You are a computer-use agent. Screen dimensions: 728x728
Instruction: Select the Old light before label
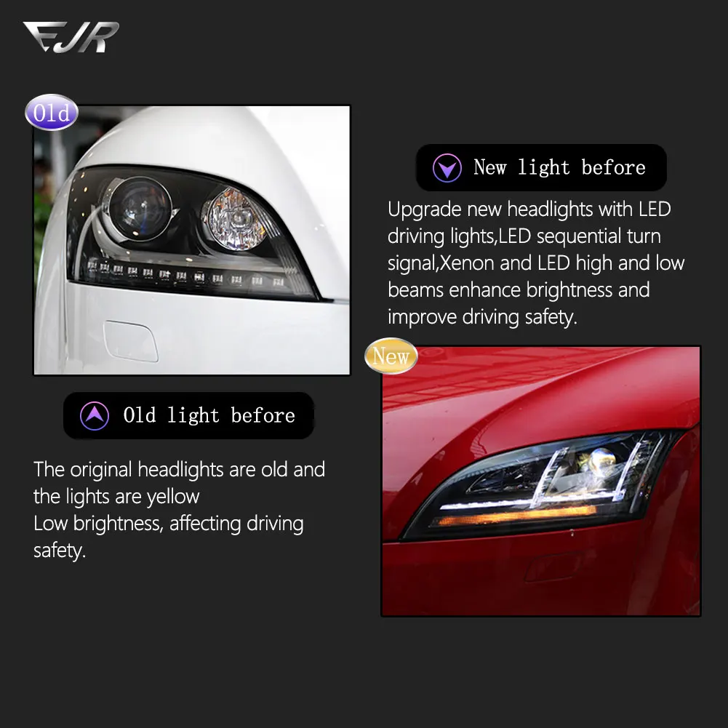click(x=209, y=415)
